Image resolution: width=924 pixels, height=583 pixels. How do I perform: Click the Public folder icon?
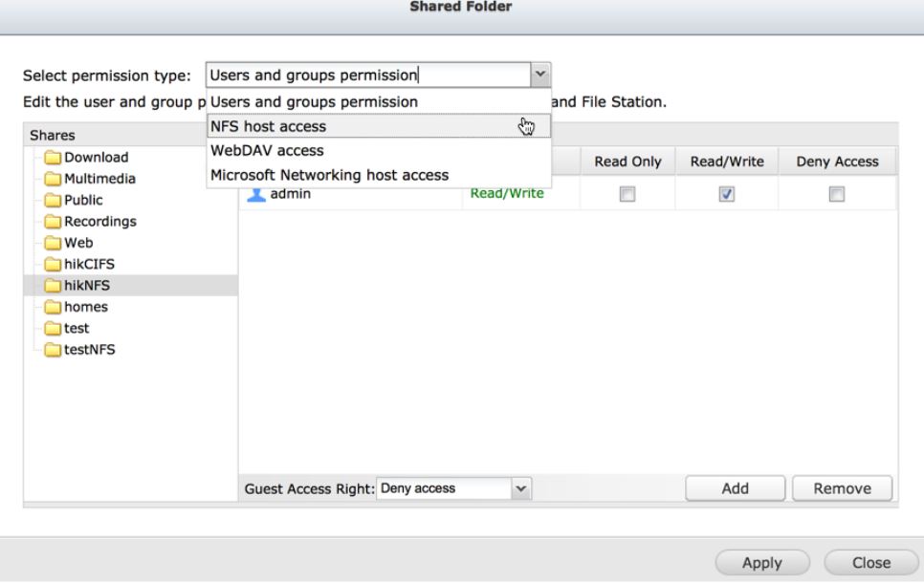[x=53, y=201]
